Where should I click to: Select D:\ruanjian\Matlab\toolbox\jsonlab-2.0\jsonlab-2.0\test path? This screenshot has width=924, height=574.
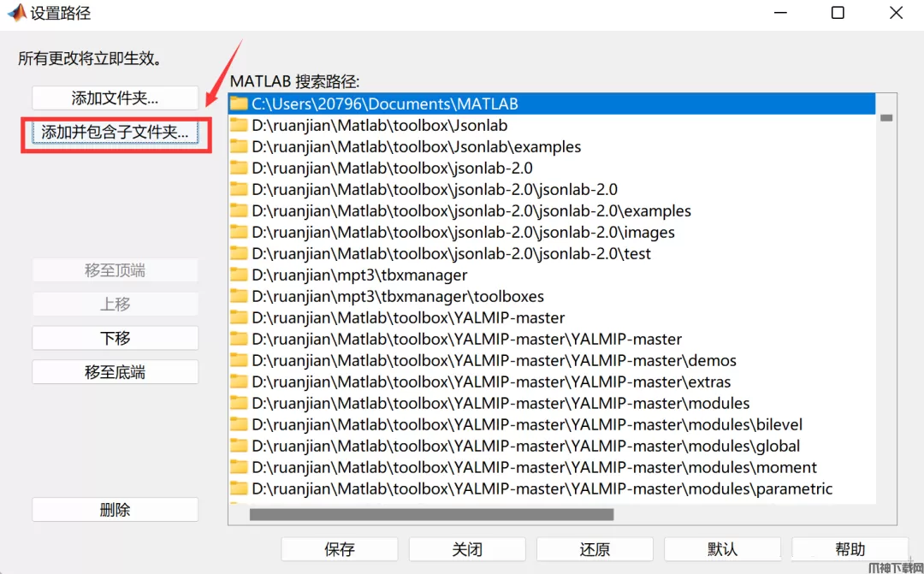pyautogui.click(x=451, y=254)
